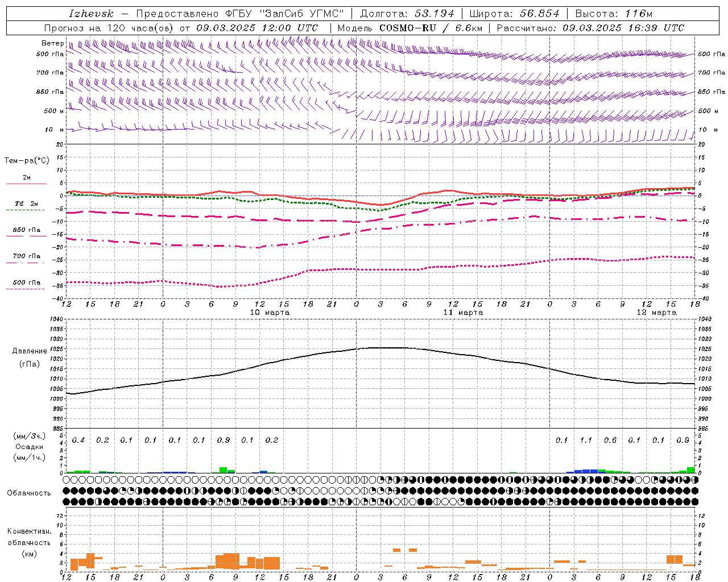Click the 11 марта date label
This screenshot has height=582, width=728.
[x=463, y=313]
